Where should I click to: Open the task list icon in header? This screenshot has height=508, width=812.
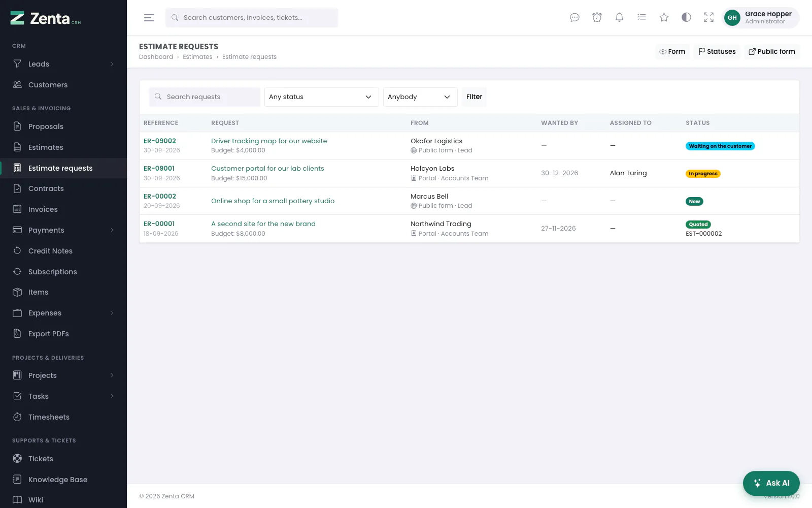pos(641,18)
